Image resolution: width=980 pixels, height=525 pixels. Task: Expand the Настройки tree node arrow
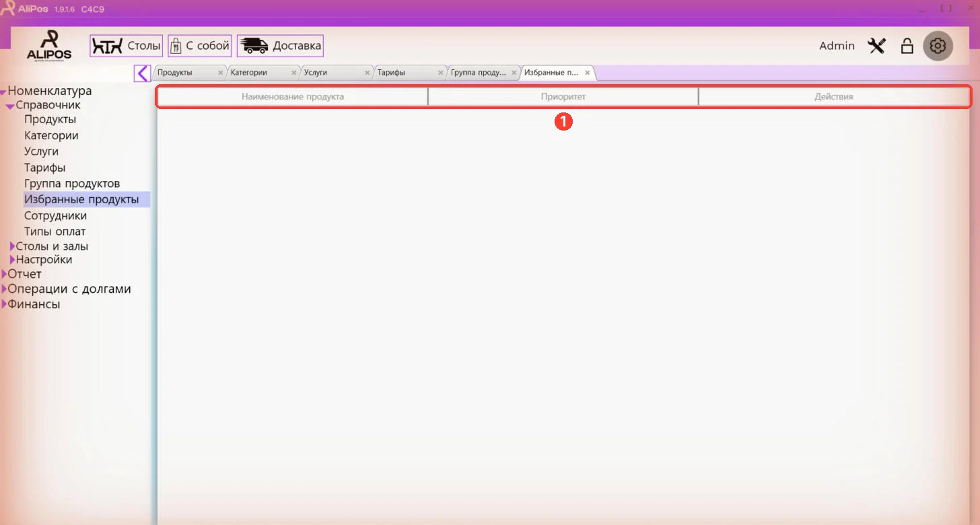pyautogui.click(x=12, y=259)
